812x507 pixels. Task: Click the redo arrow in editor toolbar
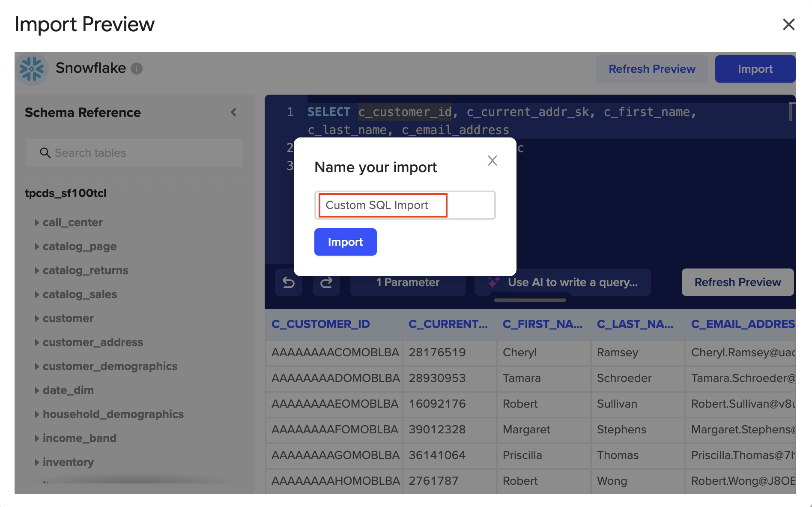326,283
